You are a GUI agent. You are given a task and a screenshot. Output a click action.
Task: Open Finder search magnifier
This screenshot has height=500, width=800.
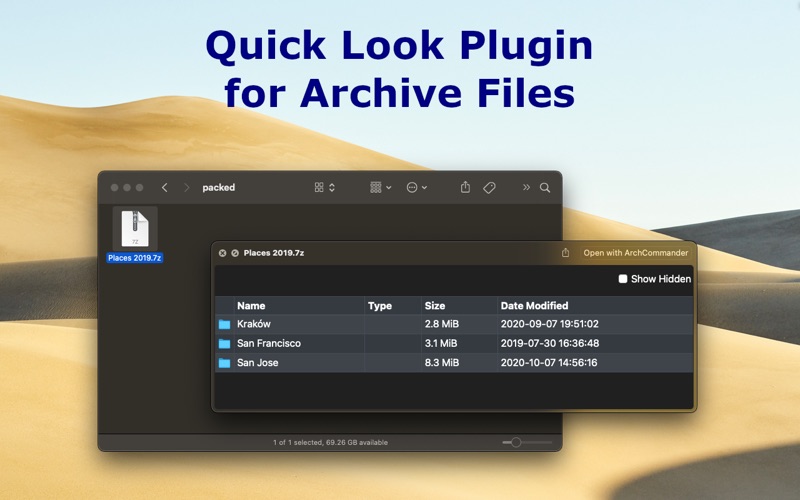click(545, 188)
